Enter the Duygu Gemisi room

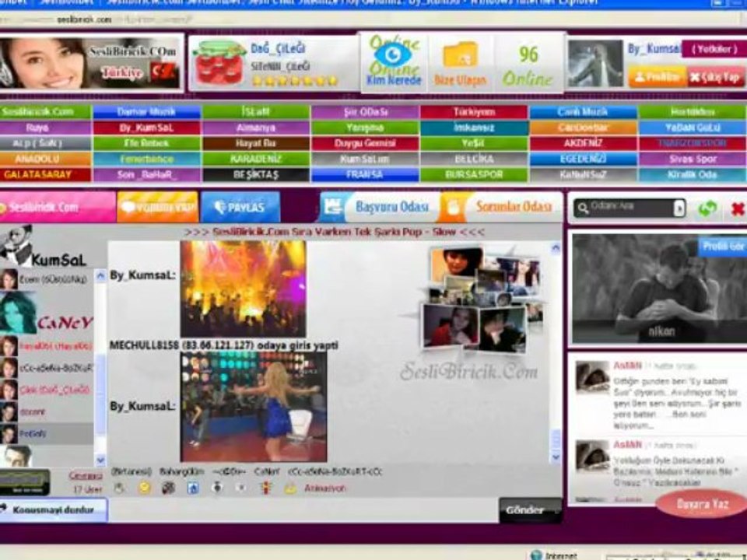pyautogui.click(x=365, y=143)
